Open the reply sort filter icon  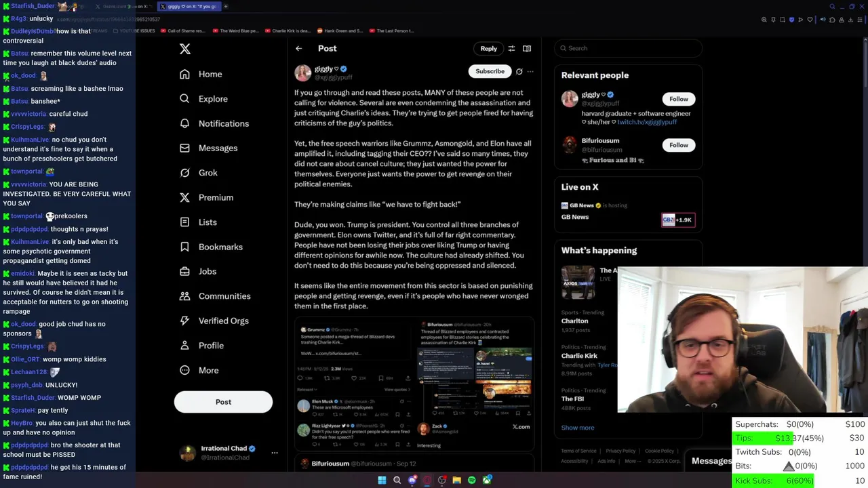[x=511, y=49]
